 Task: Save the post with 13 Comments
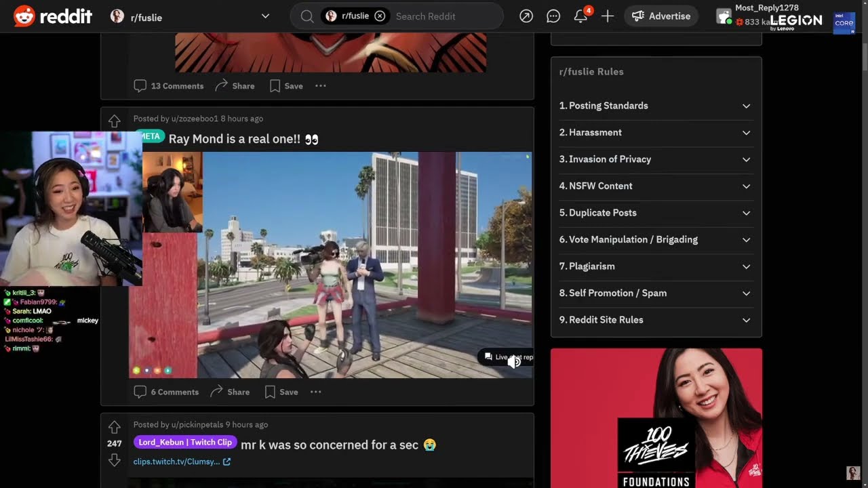286,86
